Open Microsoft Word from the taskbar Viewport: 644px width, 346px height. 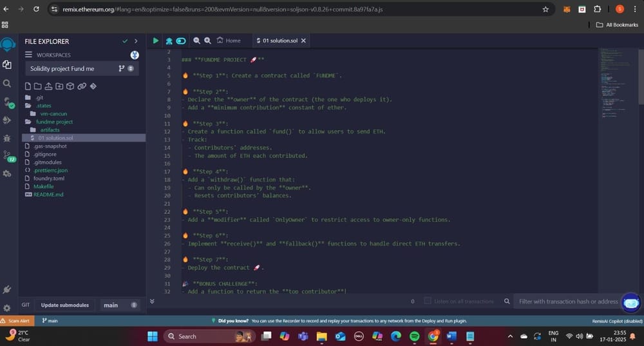pyautogui.click(x=451, y=336)
